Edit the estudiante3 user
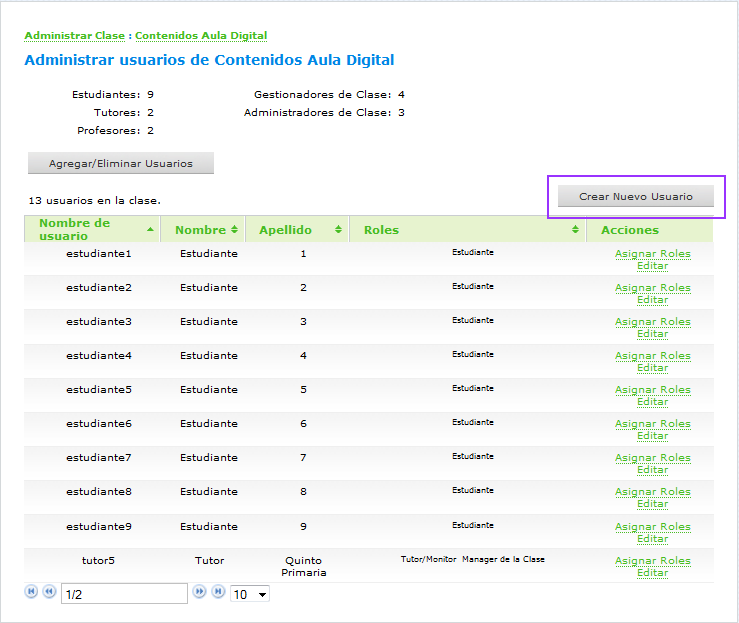The width and height of the screenshot is (739, 623). [653, 334]
